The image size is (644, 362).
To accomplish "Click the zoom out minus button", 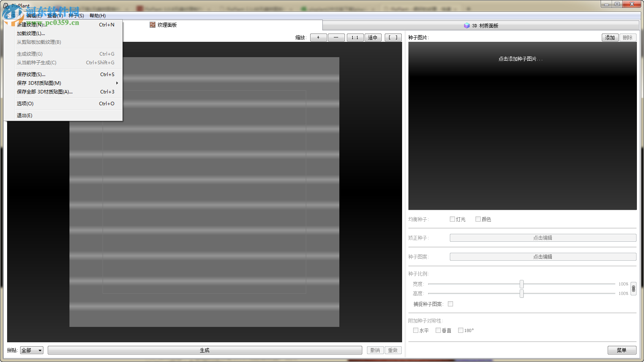I will point(336,37).
